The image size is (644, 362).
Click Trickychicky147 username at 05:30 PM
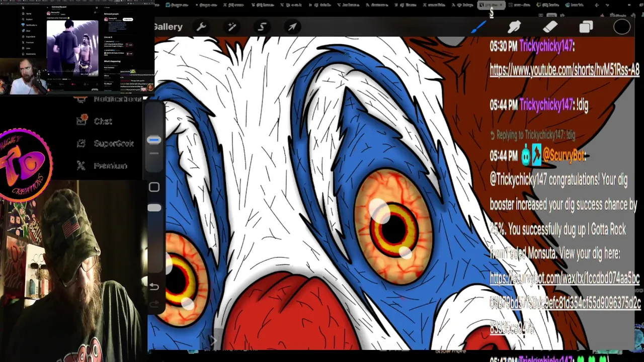coord(546,46)
